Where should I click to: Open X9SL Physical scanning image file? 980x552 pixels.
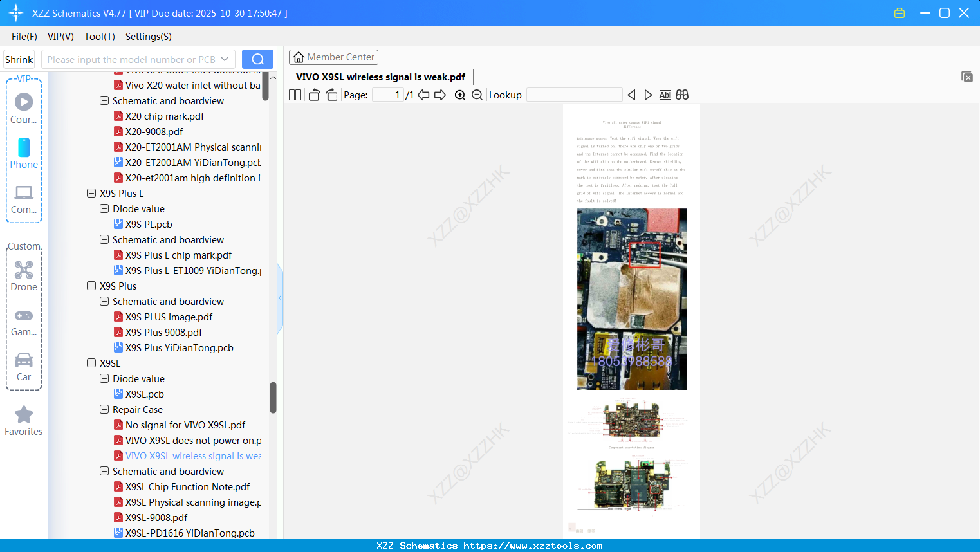coord(193,502)
